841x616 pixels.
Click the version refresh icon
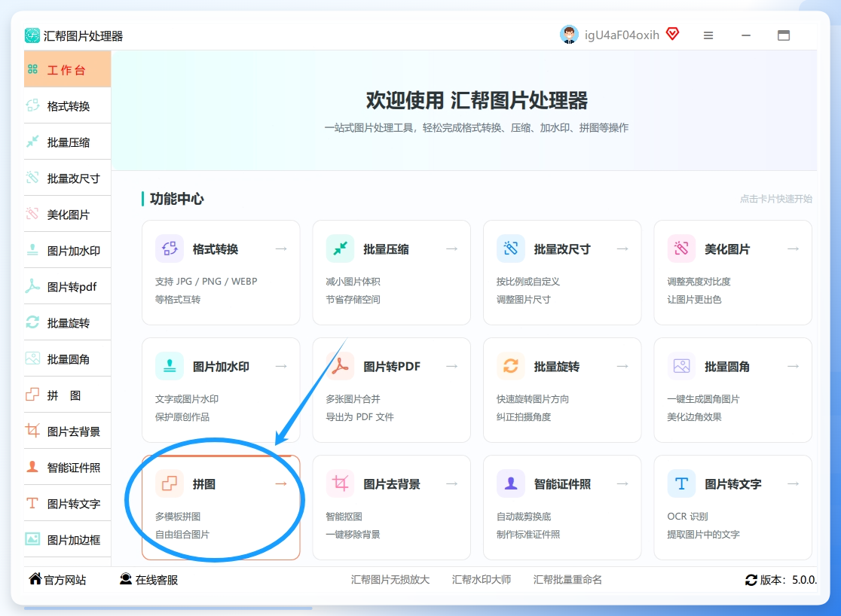tap(751, 580)
